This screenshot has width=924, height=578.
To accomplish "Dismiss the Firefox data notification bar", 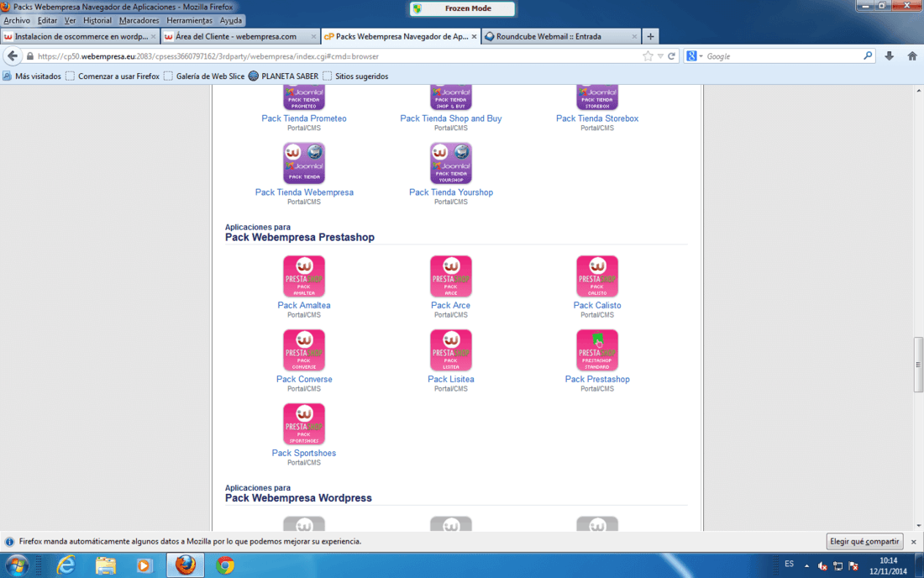I will (x=913, y=542).
